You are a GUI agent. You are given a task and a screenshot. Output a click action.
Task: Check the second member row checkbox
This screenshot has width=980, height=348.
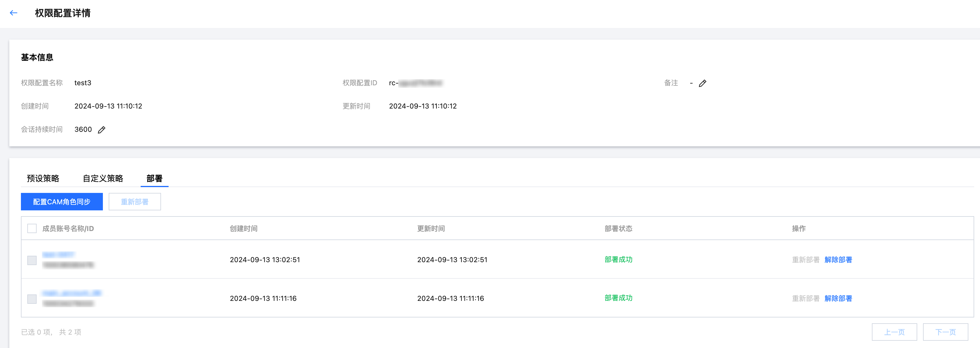click(x=32, y=299)
